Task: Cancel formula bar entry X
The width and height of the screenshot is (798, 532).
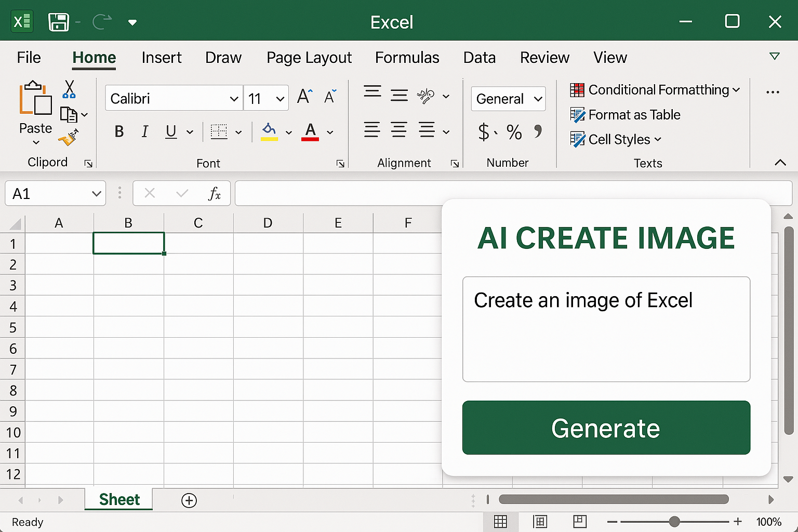Action: point(150,193)
